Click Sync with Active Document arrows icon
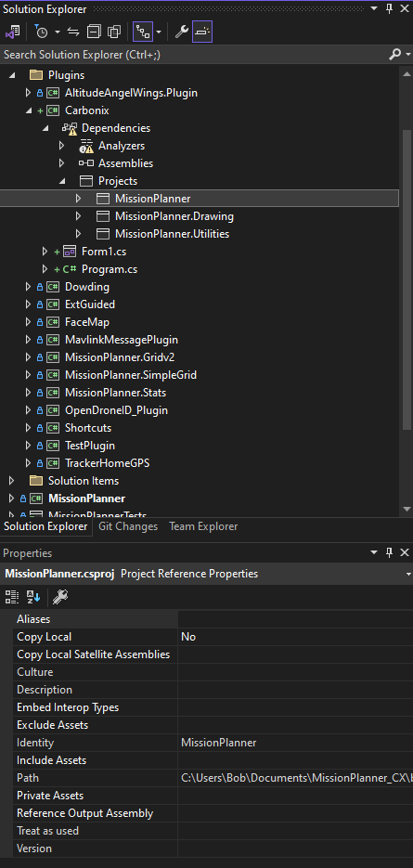This screenshot has height=868, width=413. [73, 32]
